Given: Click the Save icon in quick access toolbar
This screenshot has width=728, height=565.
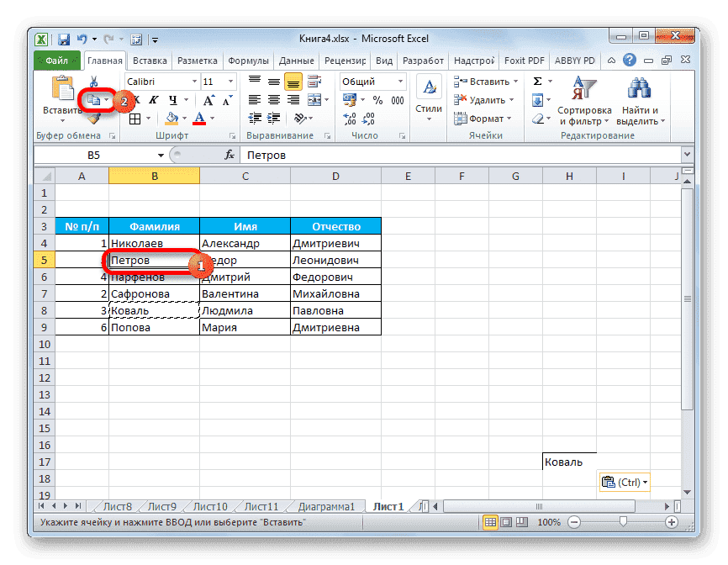Looking at the screenshot, I should 63,39.
